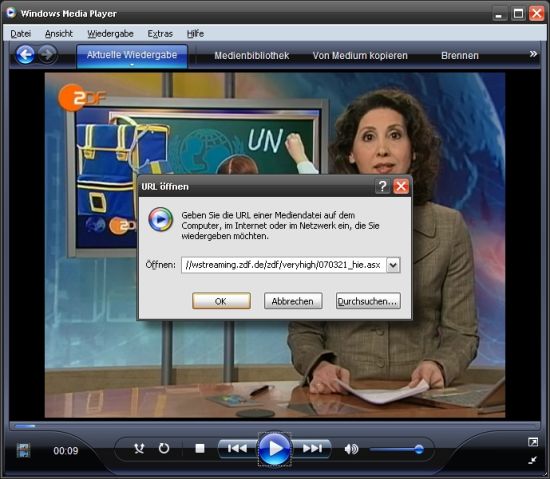Open dropdown arrow under Aktuelle Wiedergabe
Viewport: 550px width, 479px height.
click(x=132, y=65)
